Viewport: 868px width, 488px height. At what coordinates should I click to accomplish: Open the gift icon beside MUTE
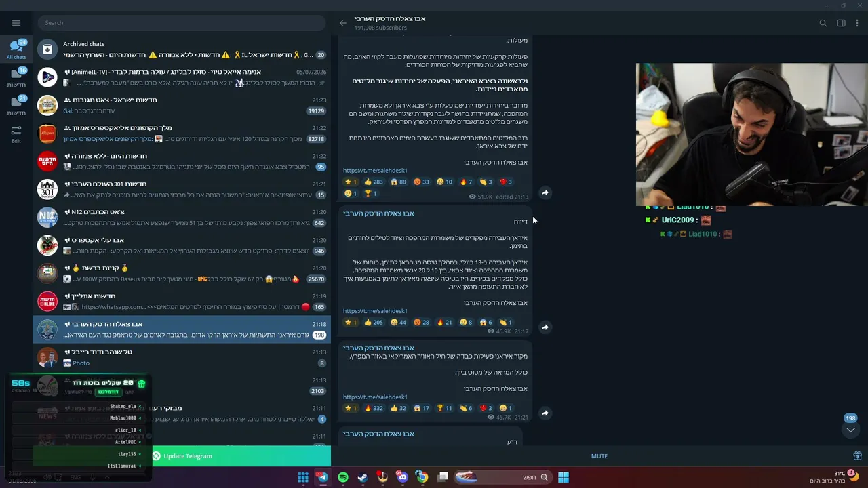(857, 456)
